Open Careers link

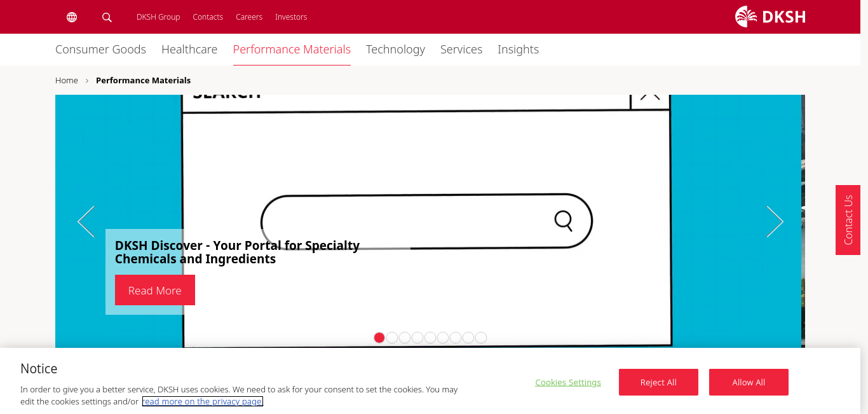tap(249, 17)
